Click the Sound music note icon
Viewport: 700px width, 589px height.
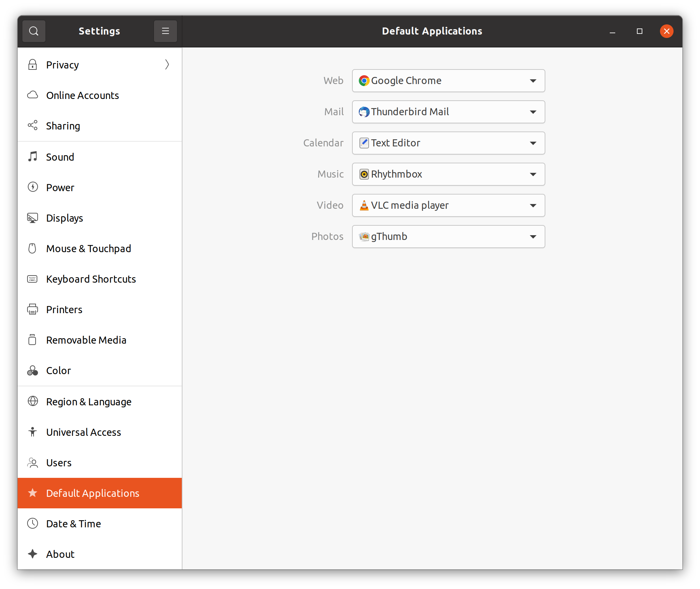[33, 157]
